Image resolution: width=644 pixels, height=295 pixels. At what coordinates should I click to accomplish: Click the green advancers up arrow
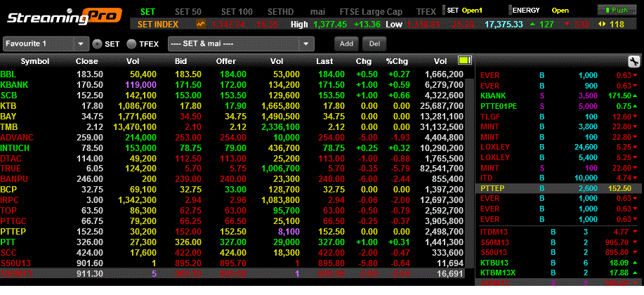533,25
